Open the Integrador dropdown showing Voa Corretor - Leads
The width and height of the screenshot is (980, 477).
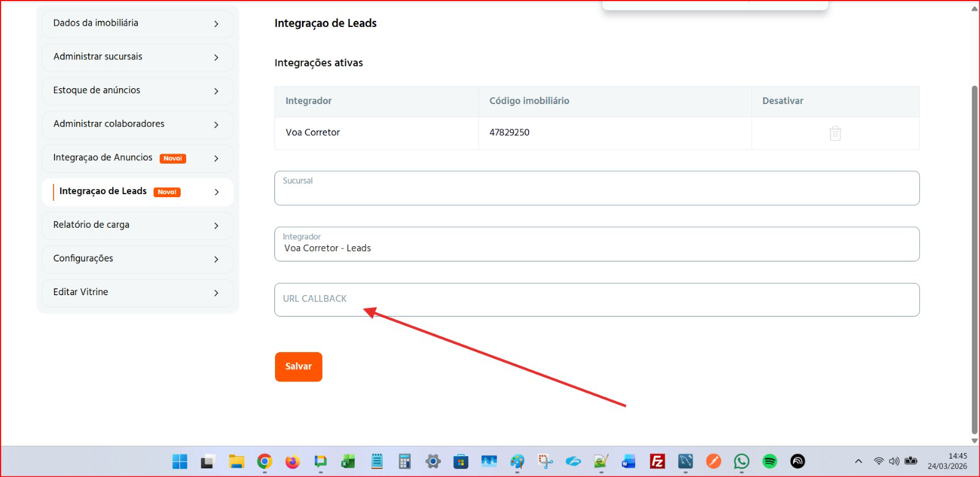click(x=597, y=244)
